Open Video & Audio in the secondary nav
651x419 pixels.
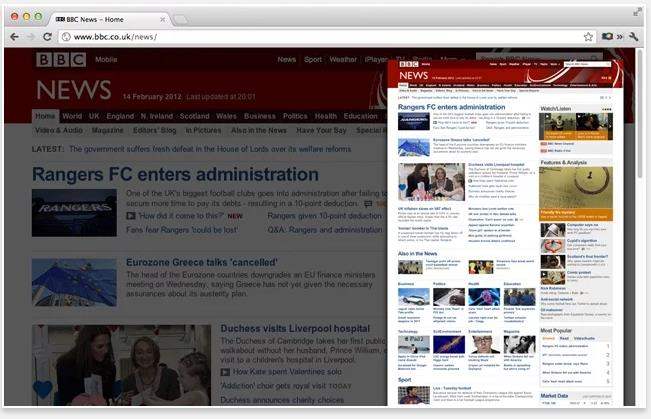tap(59, 130)
